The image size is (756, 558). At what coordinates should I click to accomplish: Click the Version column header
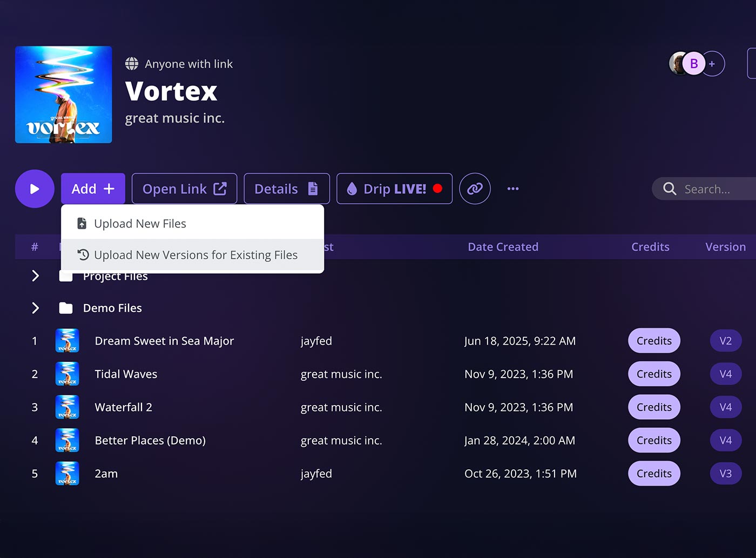point(725,247)
